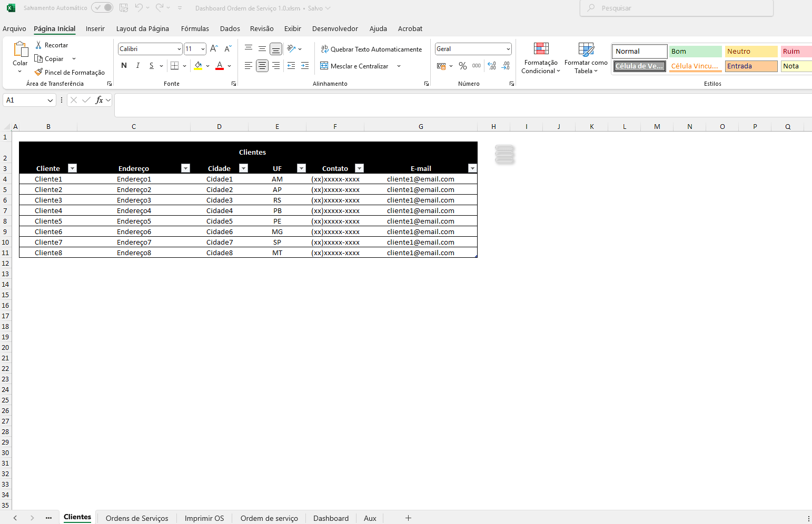Decrease indent

(291, 66)
